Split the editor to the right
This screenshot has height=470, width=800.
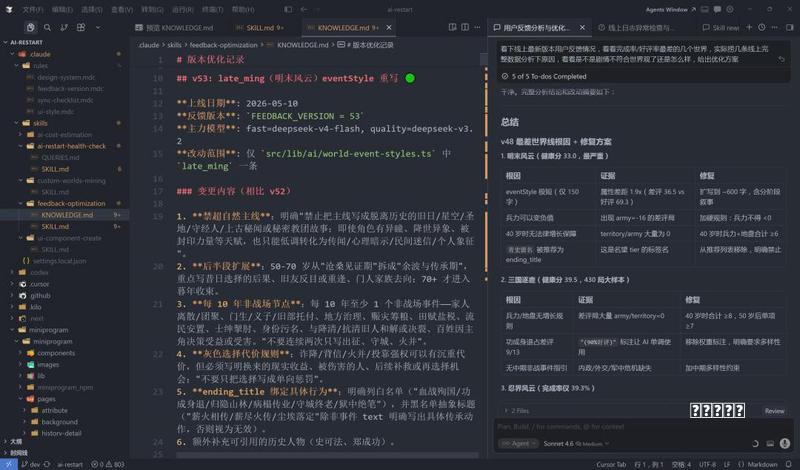[x=465, y=27]
